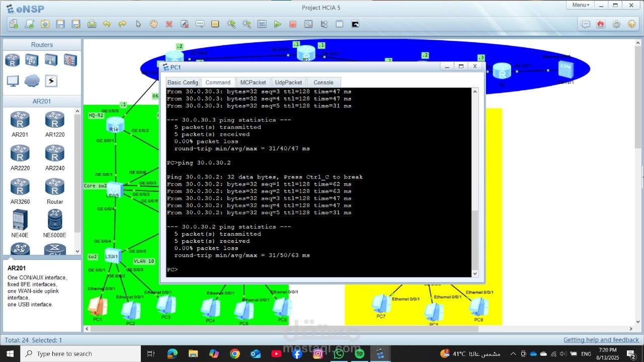This screenshot has width=644, height=362.
Task: Select the pointer selection tool
Action: click(138, 24)
